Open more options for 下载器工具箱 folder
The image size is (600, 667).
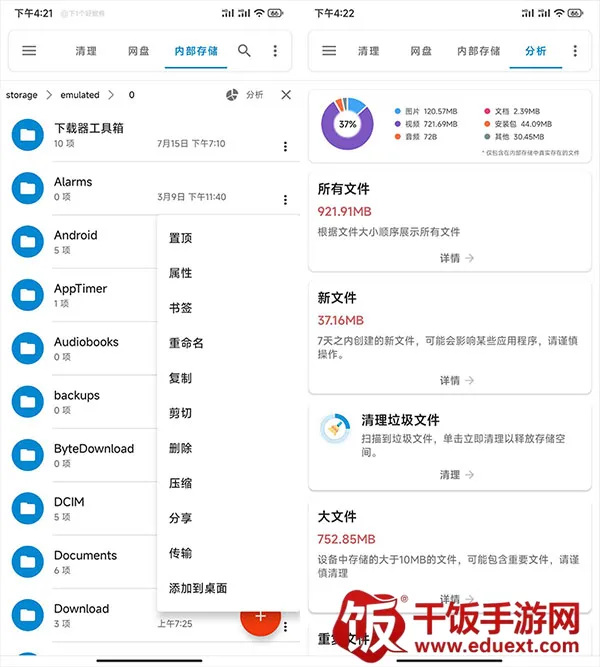pyautogui.click(x=285, y=147)
